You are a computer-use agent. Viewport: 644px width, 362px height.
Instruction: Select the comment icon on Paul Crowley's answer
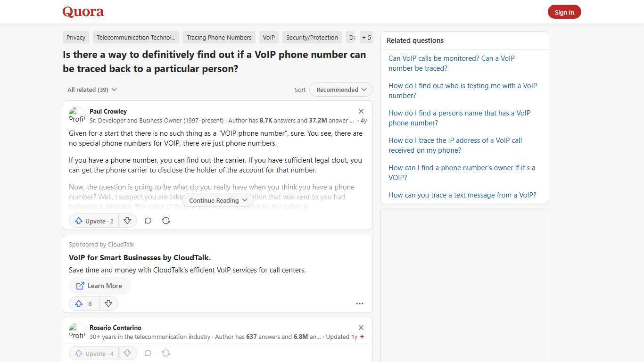(x=148, y=221)
